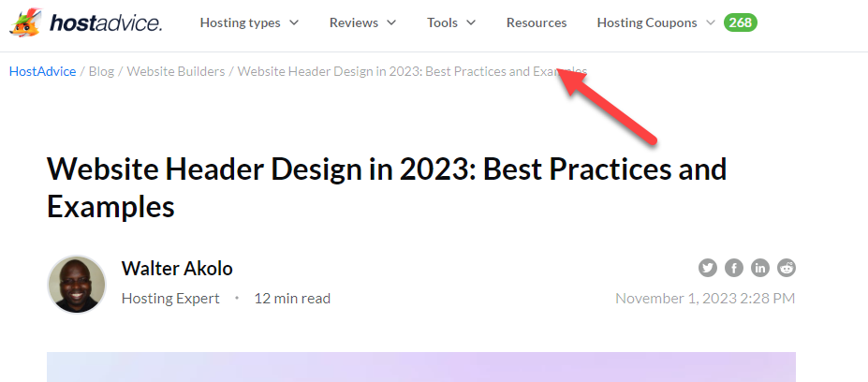Image resolution: width=868 pixels, height=382 pixels.
Task: Open Tools menu
Action: (x=451, y=22)
